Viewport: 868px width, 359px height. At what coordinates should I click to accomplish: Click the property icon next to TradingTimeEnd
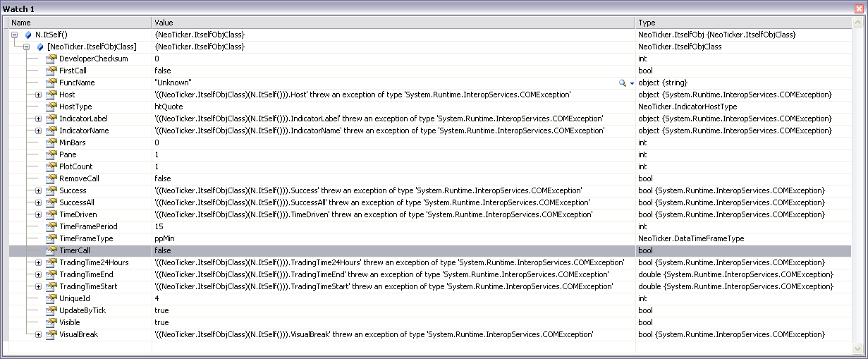51,274
